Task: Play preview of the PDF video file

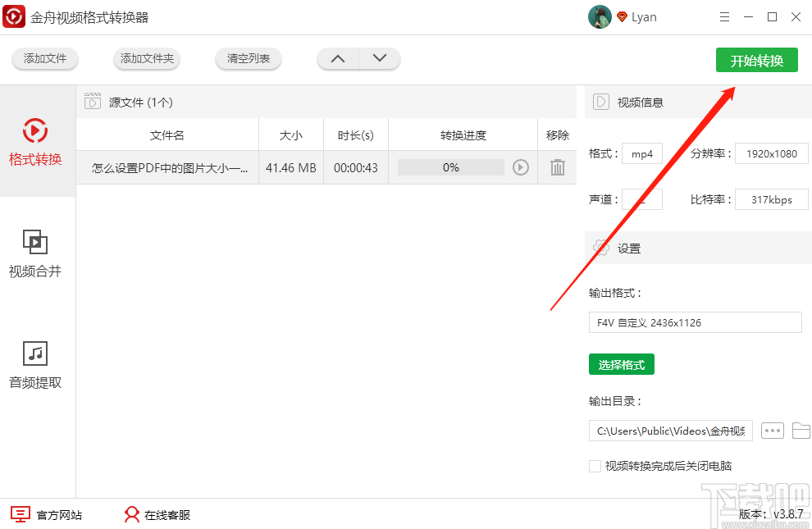Action: (x=520, y=167)
